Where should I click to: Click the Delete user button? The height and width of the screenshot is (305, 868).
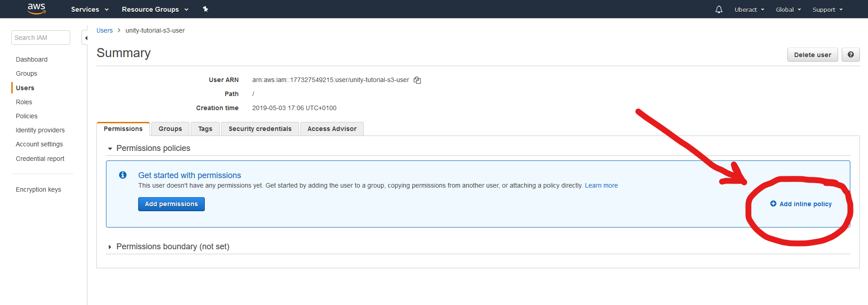[813, 55]
